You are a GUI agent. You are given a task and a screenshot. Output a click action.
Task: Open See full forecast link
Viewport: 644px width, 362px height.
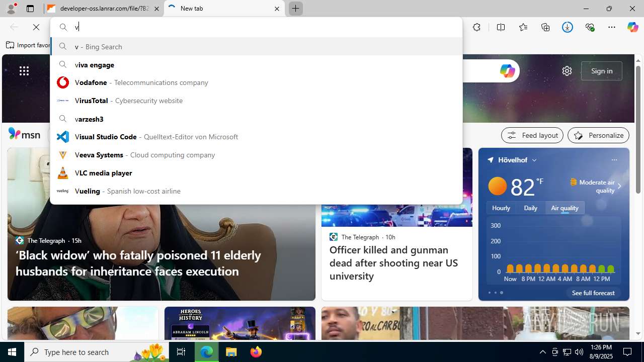(x=593, y=293)
